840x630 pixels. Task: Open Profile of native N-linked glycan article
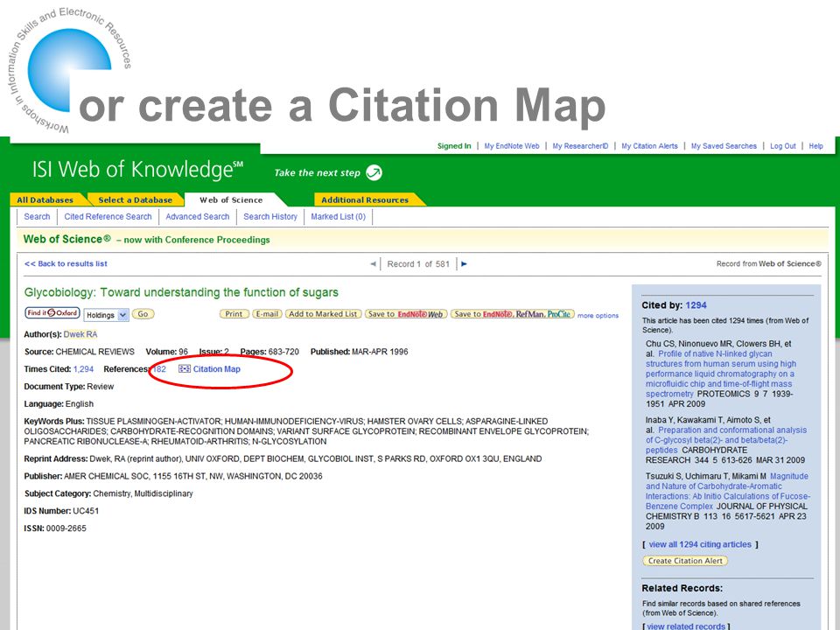tap(721, 374)
